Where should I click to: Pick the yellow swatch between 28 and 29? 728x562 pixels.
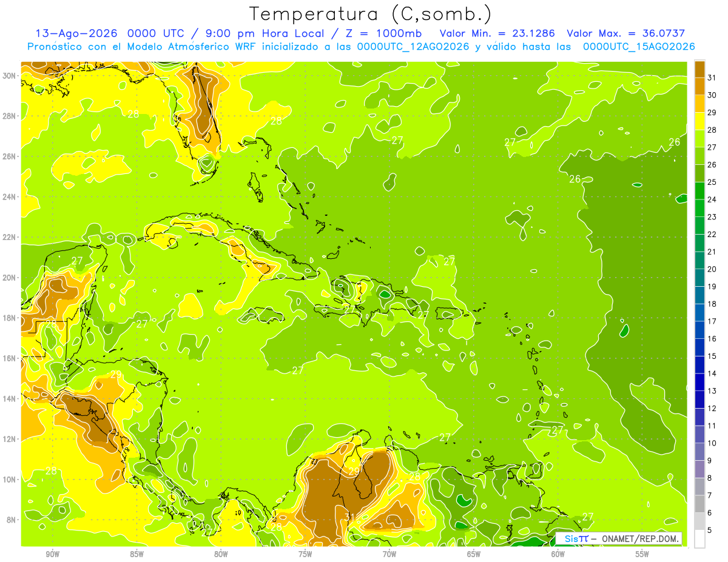click(x=700, y=121)
